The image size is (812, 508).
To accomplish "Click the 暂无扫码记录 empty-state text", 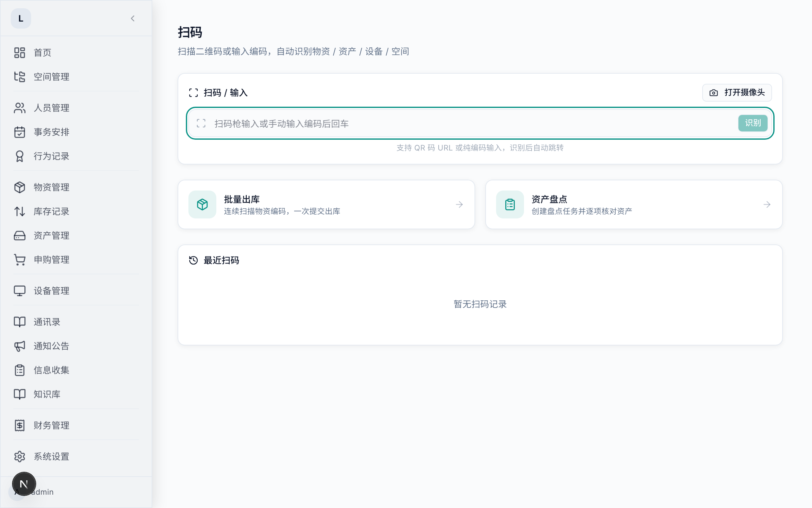I will click(480, 304).
